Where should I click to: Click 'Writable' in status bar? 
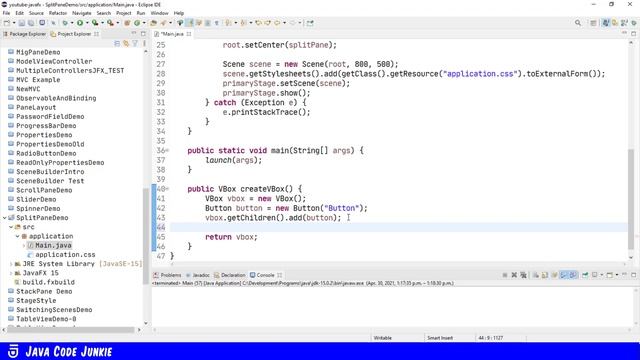(x=382, y=338)
